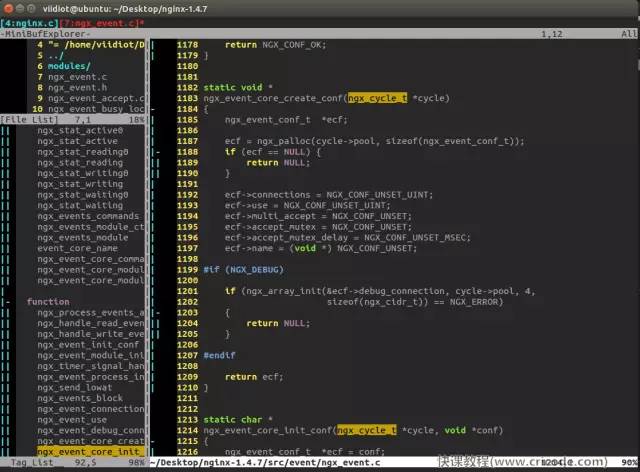Viewport: 640px width, 472px height.
Task: Jump to ngx_event_process_in function tag
Action: [x=91, y=377]
